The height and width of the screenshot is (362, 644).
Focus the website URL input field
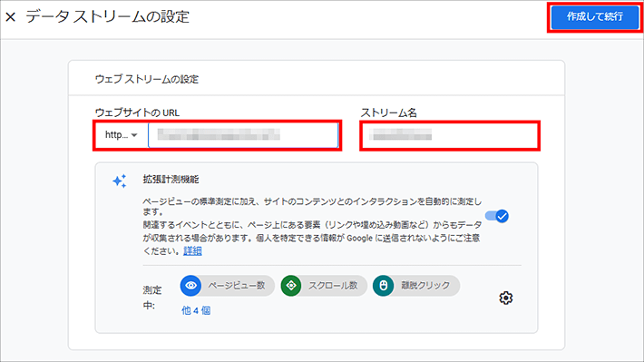point(243,135)
